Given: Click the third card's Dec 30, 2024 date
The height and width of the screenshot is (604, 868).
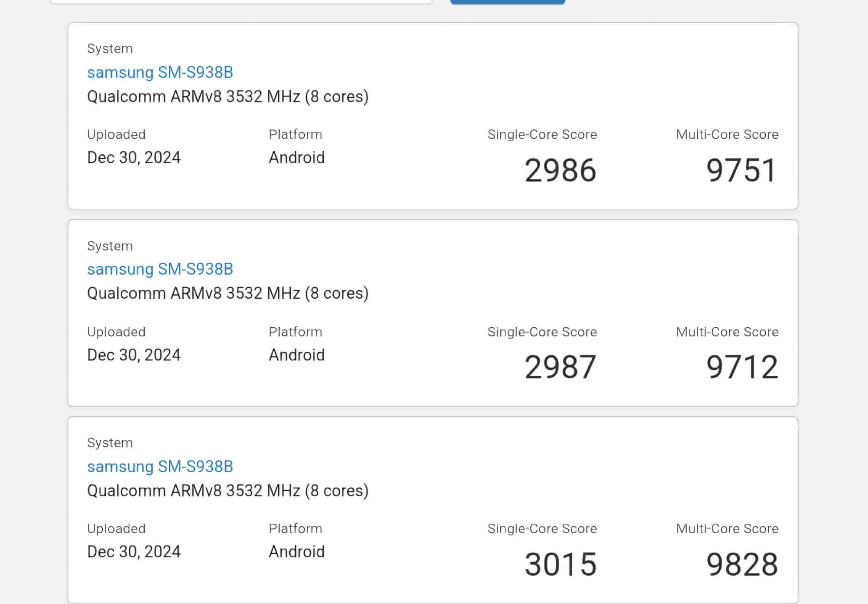Looking at the screenshot, I should click(134, 552).
